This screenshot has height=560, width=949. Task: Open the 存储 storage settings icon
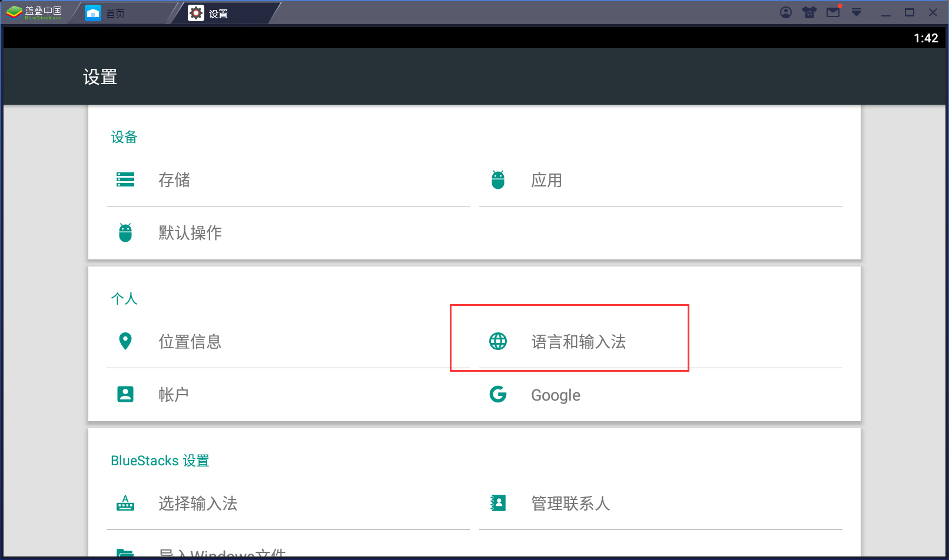point(125,180)
